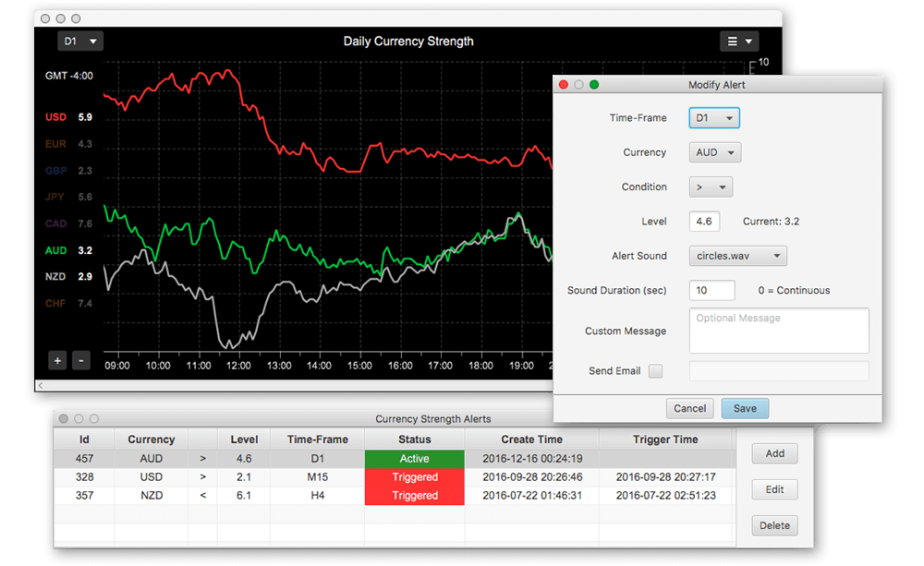This screenshot has width=924, height=566.
Task: Click inside the Custom Message box
Action: click(x=778, y=331)
